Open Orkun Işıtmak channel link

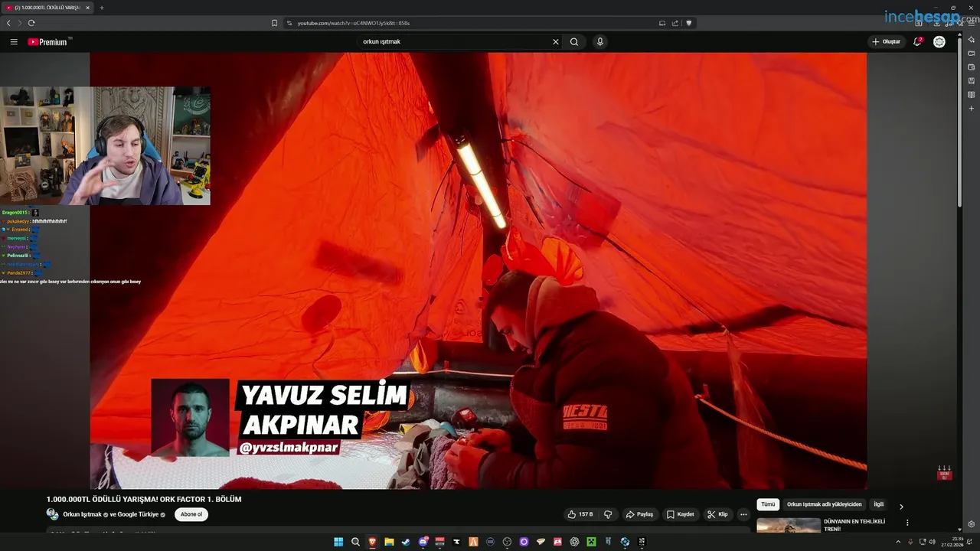click(83, 514)
